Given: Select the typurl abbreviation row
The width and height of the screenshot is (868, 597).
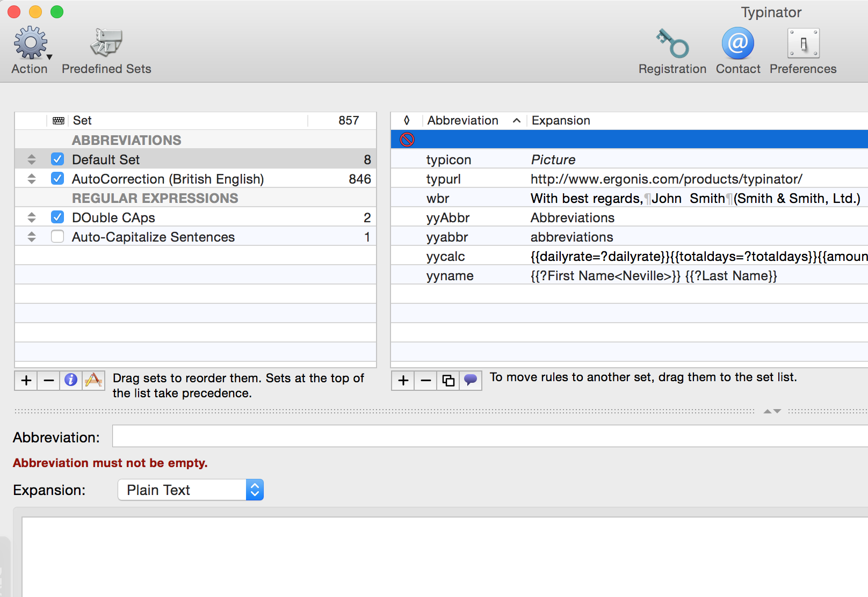Looking at the screenshot, I should point(444,179).
